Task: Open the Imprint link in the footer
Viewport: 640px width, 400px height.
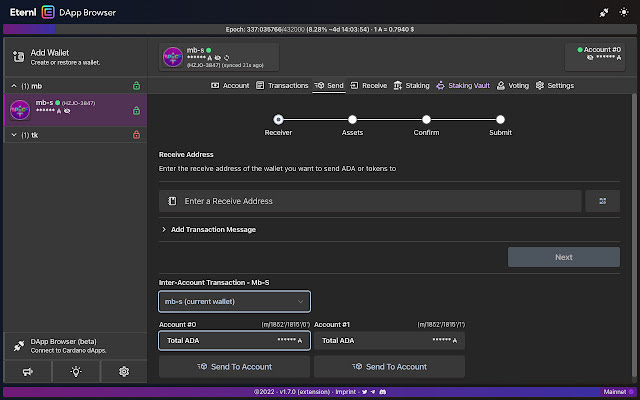Action: pyautogui.click(x=345, y=392)
